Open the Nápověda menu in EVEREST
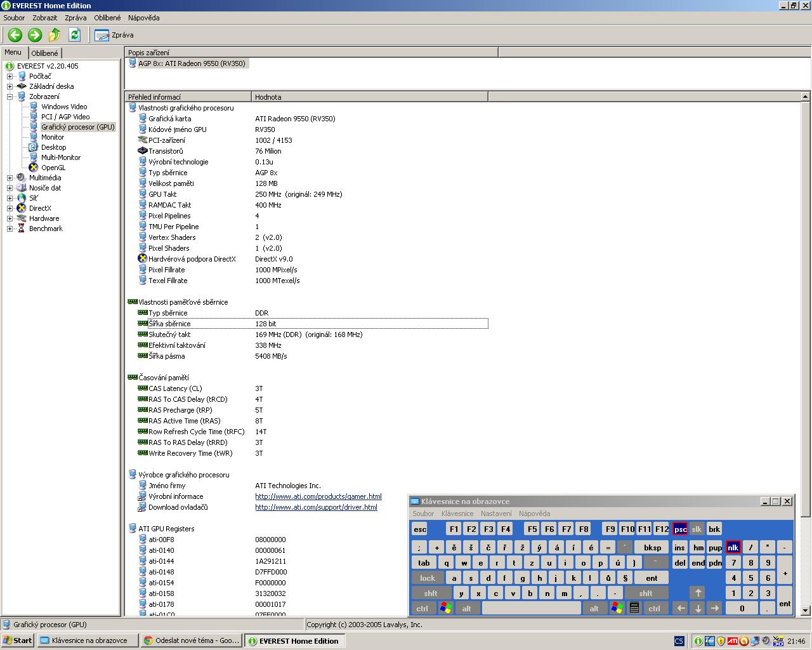Screen dimensions: 812x650 [143, 18]
